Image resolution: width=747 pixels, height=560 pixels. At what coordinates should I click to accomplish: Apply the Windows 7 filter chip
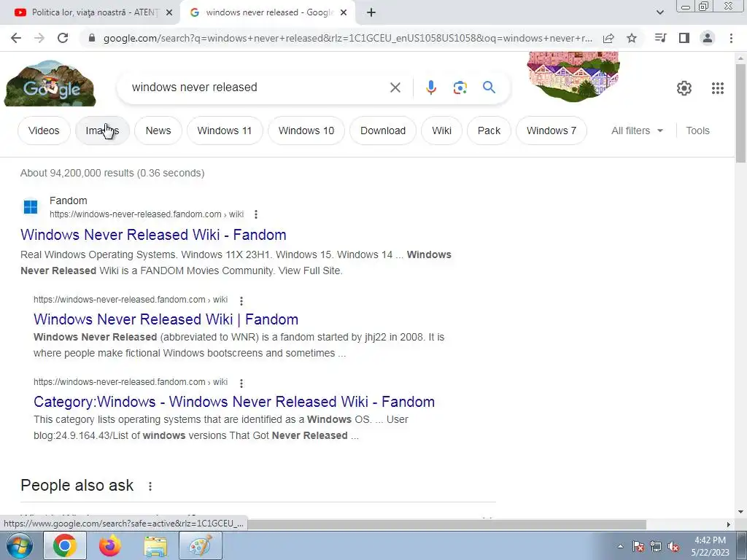(551, 131)
